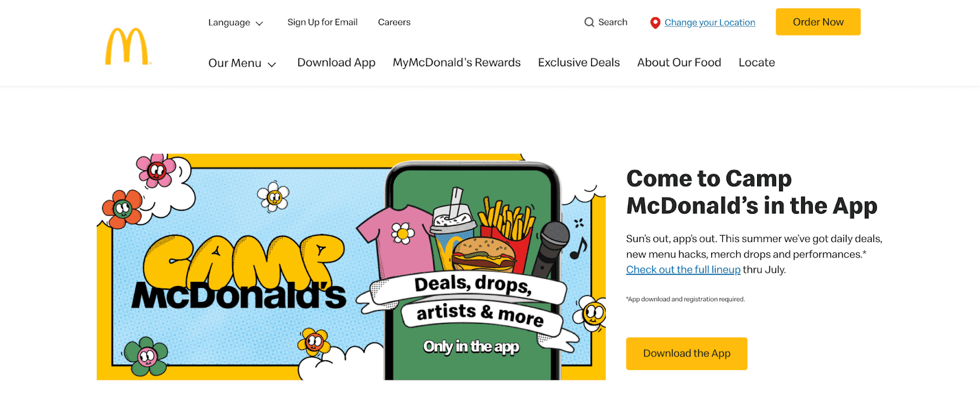
Task: Click the red location pin icon
Action: [655, 23]
